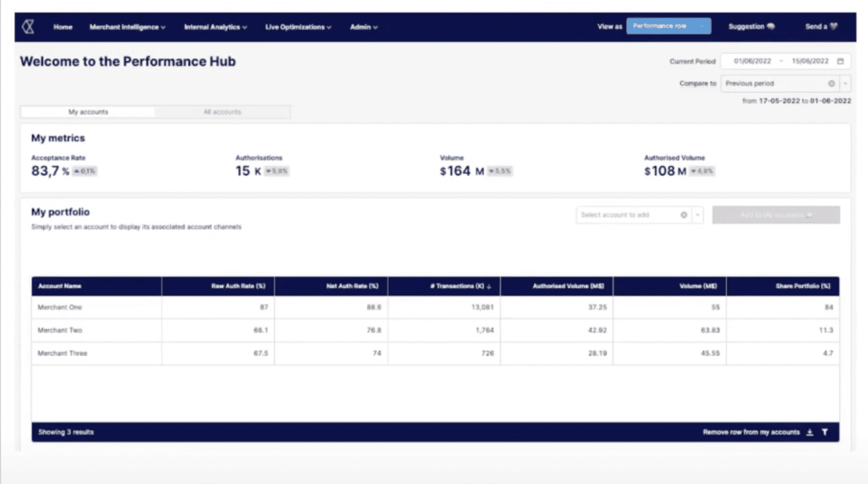This screenshot has height=484, width=868.
Task: Click Remove row from my accounts
Action: pyautogui.click(x=752, y=432)
